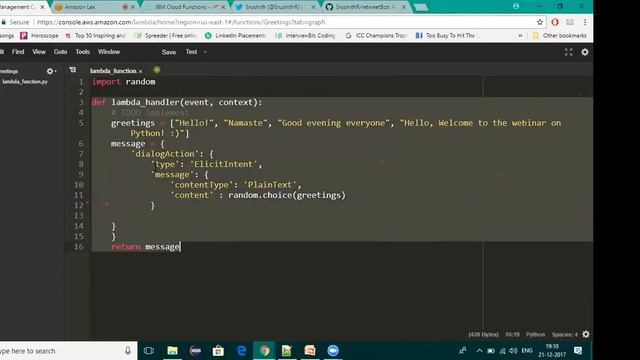Open the InterviewBit Coding bookmark
Screen dimensions: 640x360
(x=305, y=36)
